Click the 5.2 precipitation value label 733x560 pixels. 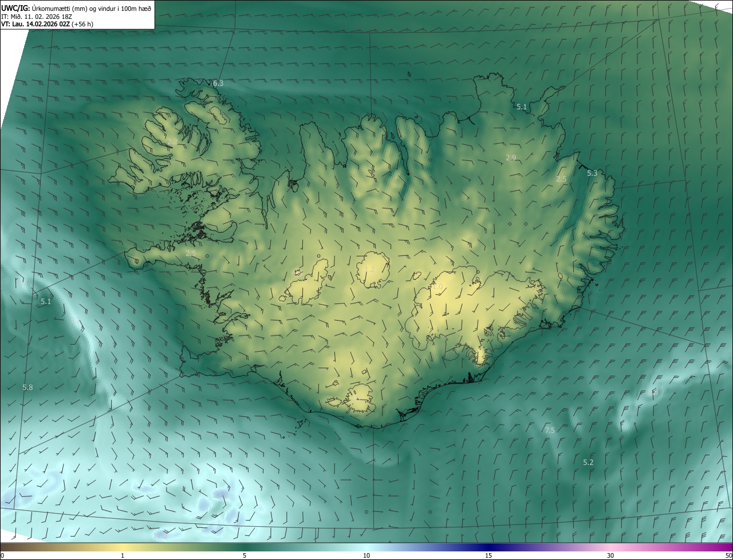pyautogui.click(x=588, y=462)
